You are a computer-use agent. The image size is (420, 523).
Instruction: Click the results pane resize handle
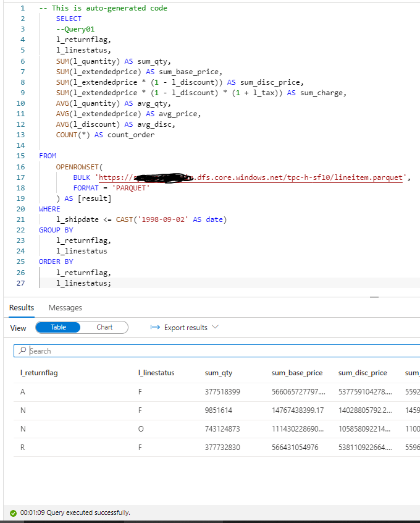[x=374, y=297]
